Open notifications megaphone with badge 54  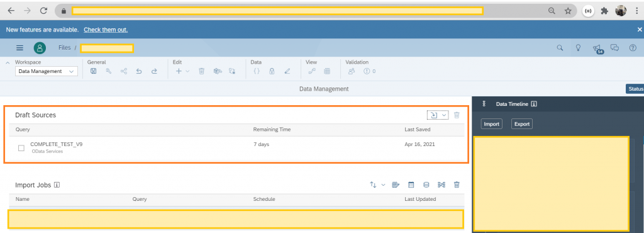[x=597, y=49]
